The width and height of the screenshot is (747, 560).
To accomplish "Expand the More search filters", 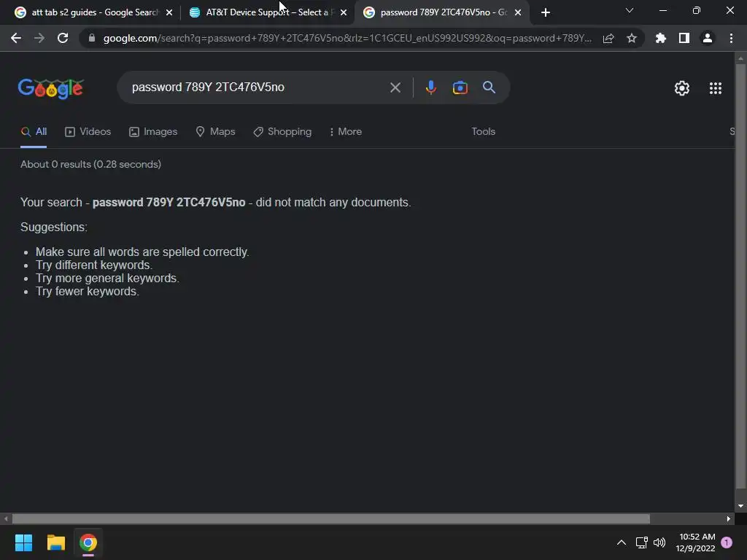I will coord(345,131).
